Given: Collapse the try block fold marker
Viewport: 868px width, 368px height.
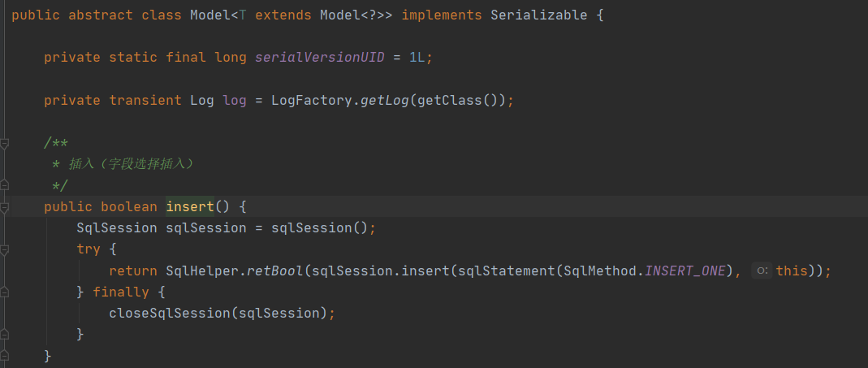Looking at the screenshot, I should click(5, 249).
